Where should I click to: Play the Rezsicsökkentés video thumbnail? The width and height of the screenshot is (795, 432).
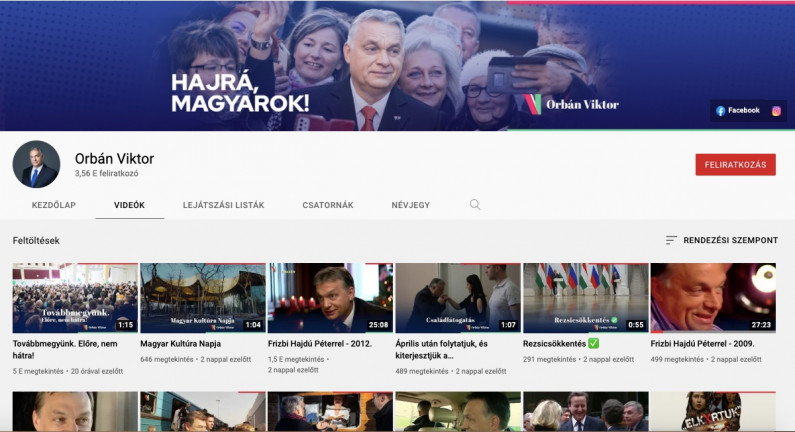click(x=584, y=298)
